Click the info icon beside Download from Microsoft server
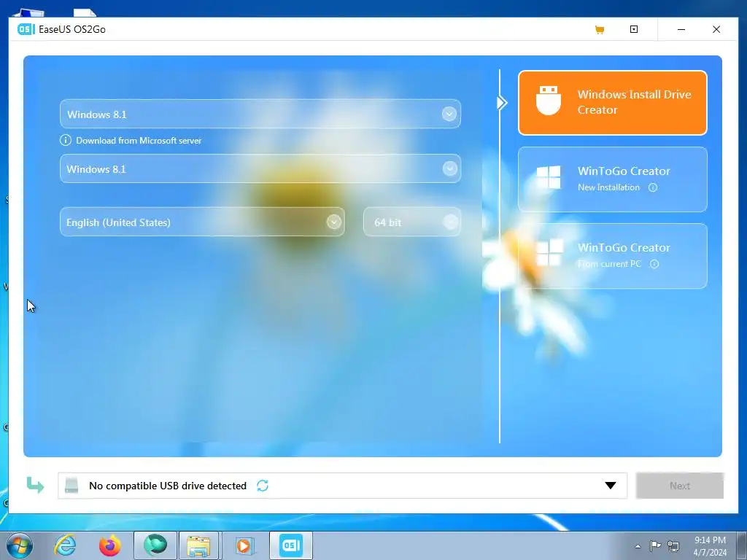Viewport: 747px width, 560px height. coord(65,141)
